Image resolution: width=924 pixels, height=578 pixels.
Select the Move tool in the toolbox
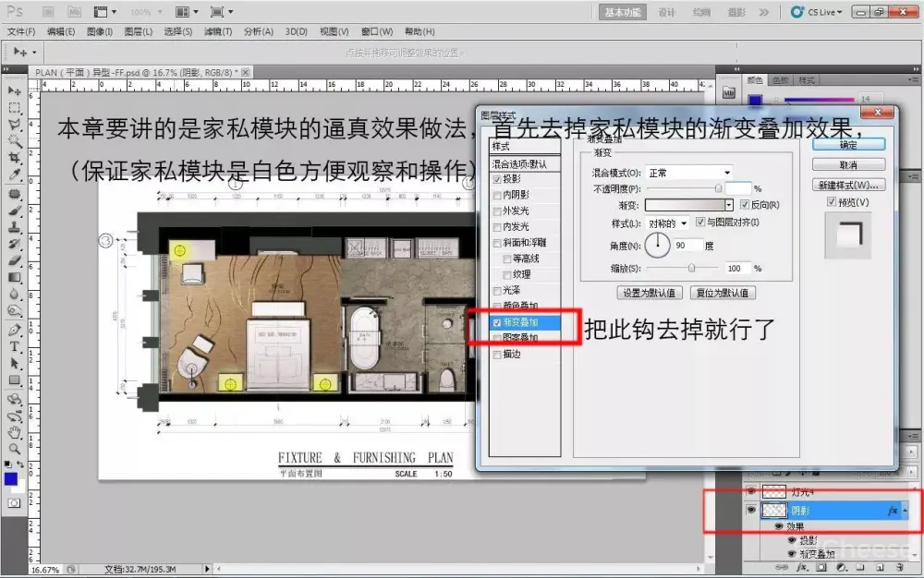pyautogui.click(x=15, y=90)
